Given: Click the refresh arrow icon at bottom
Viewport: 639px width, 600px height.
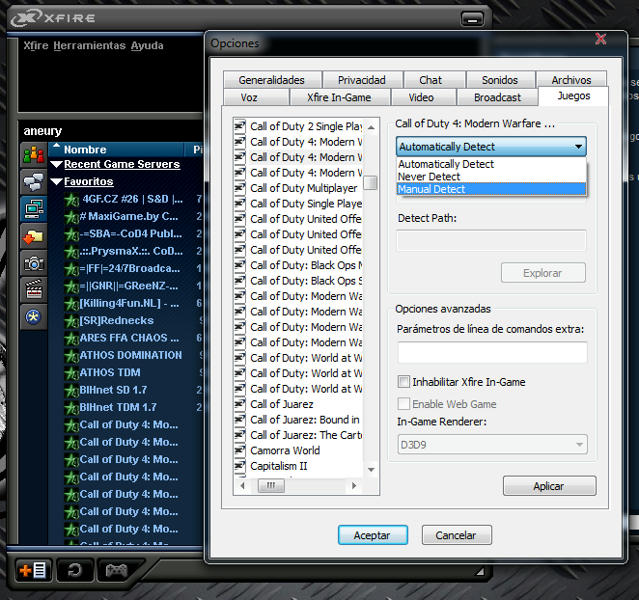Looking at the screenshot, I should coord(75,570).
